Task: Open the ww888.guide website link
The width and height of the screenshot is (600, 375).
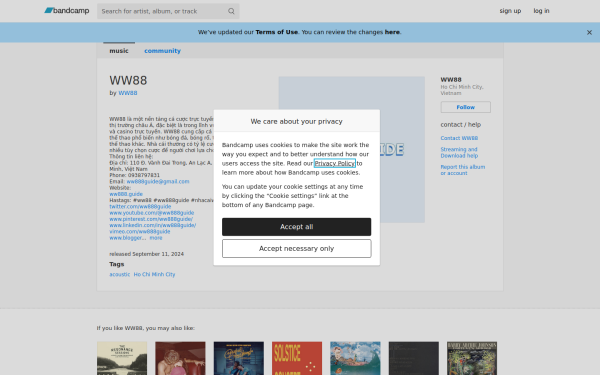Action: pos(126,194)
